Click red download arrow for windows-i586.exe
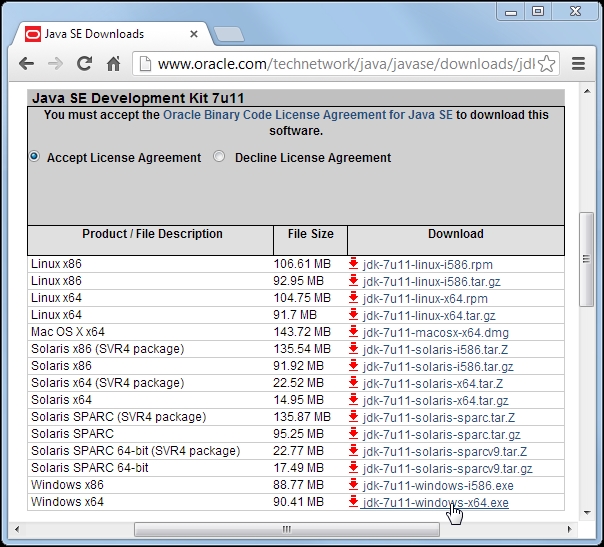This screenshot has height=547, width=604. tap(353, 485)
